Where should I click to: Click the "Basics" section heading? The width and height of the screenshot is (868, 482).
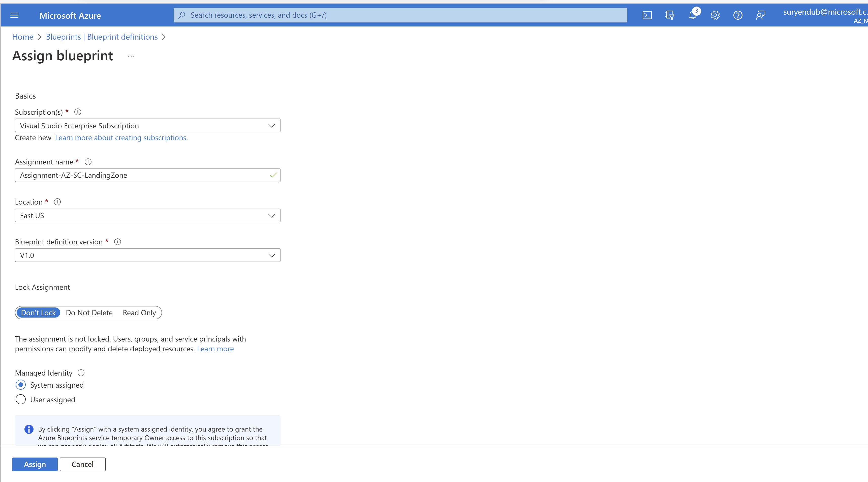pos(25,96)
